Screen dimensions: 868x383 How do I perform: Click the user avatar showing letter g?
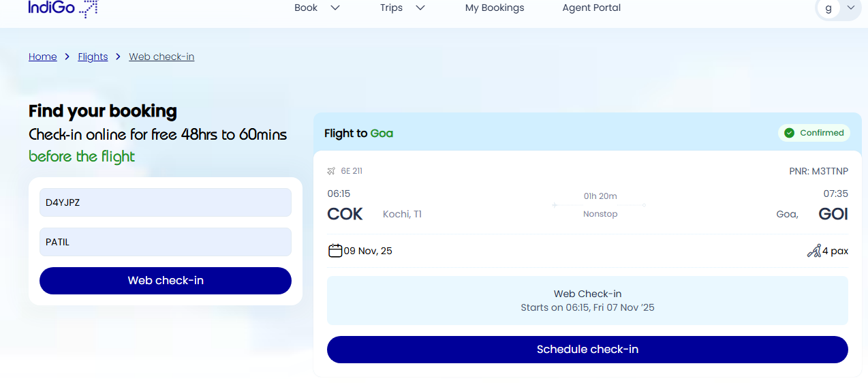point(828,8)
